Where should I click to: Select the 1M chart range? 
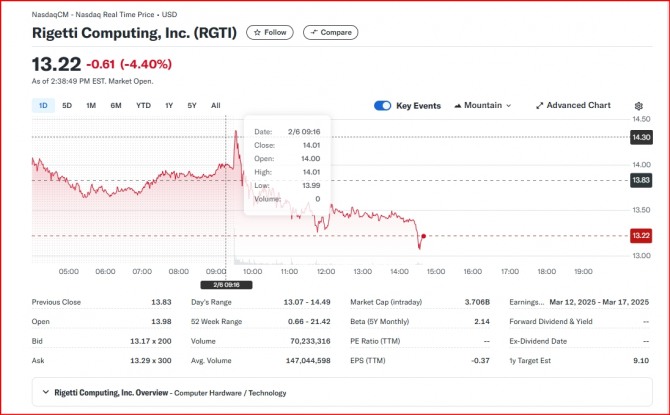click(x=91, y=105)
